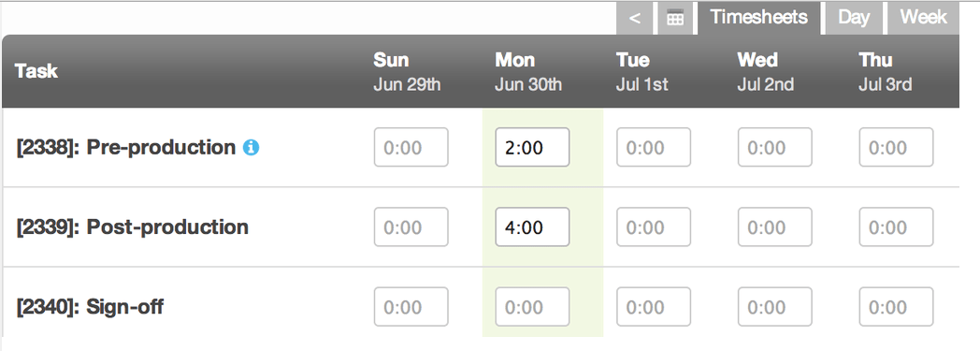Select Monday's 4:00 field for Post-production
The width and height of the screenshot is (980, 351).
tap(532, 227)
